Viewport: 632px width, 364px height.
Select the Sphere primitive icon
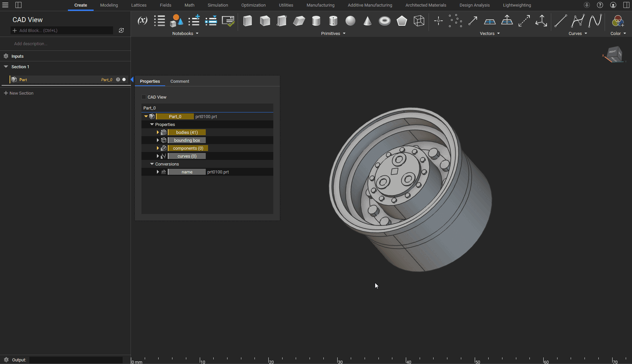point(350,21)
